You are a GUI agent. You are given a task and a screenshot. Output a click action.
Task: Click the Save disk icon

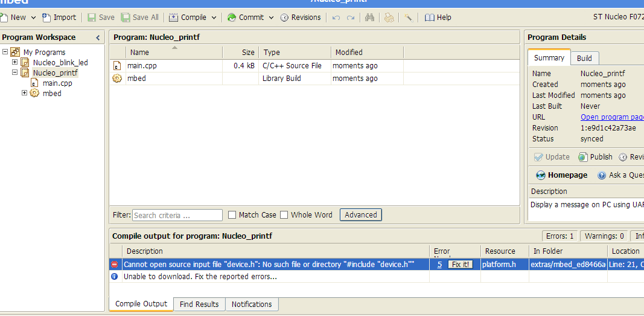(92, 18)
